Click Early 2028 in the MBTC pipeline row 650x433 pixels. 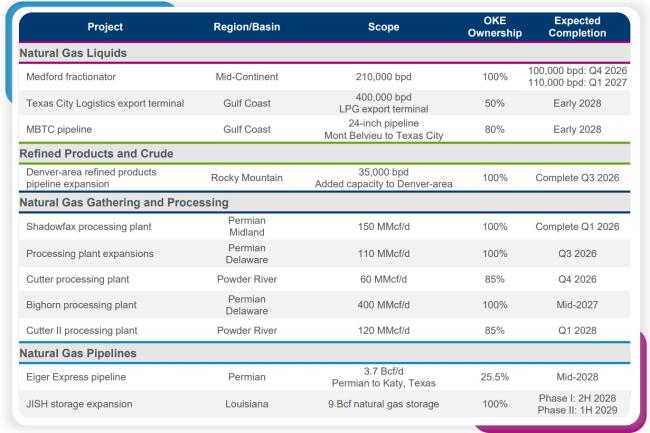(577, 129)
